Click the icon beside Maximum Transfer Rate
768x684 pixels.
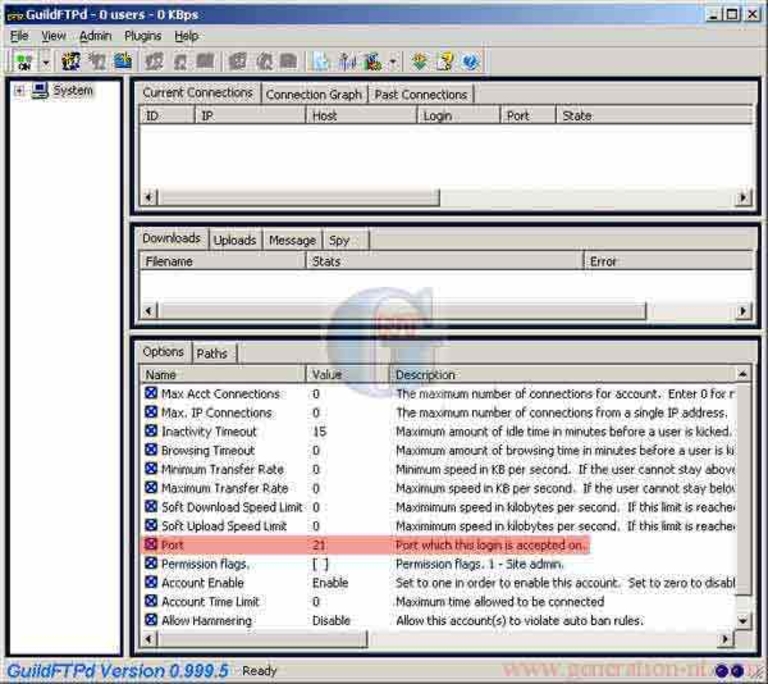pos(151,488)
